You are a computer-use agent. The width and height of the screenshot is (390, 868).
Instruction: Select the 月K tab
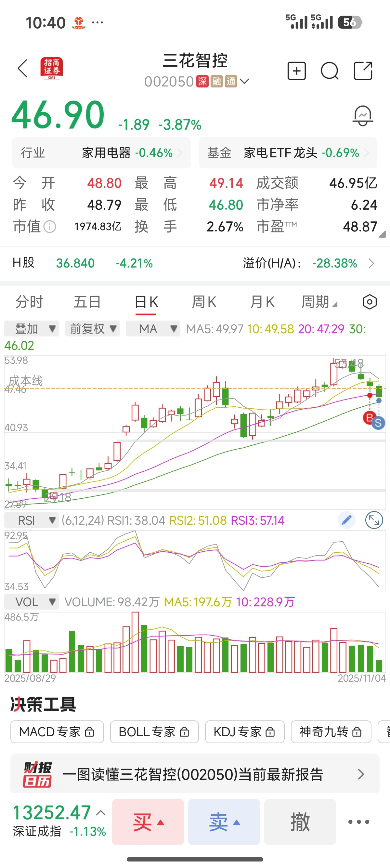tap(262, 302)
